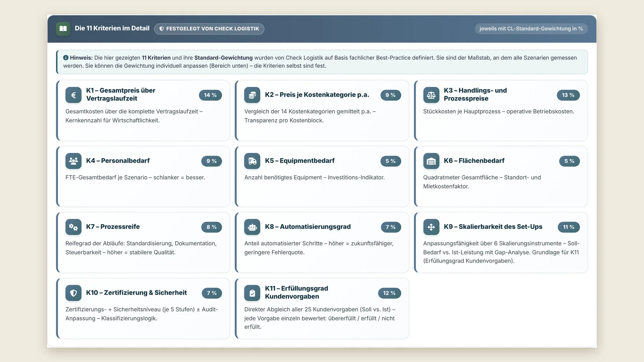Image resolution: width=644 pixels, height=362 pixels.
Task: Click the book icon in the header
Action: (x=63, y=29)
